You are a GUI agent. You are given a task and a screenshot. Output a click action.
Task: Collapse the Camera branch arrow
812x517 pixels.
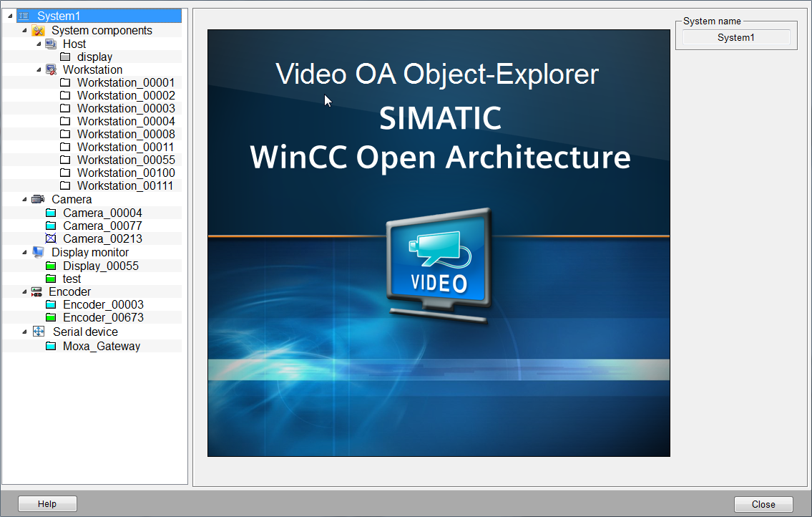click(25, 199)
